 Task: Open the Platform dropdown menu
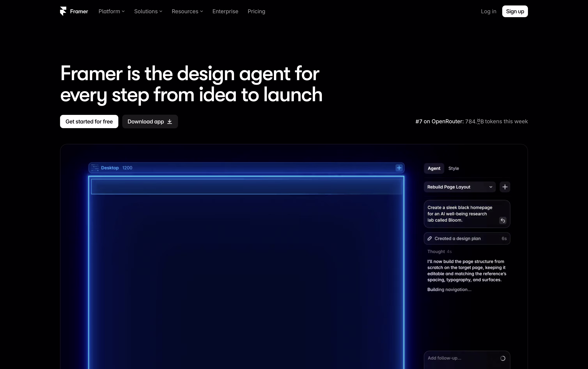pyautogui.click(x=112, y=12)
